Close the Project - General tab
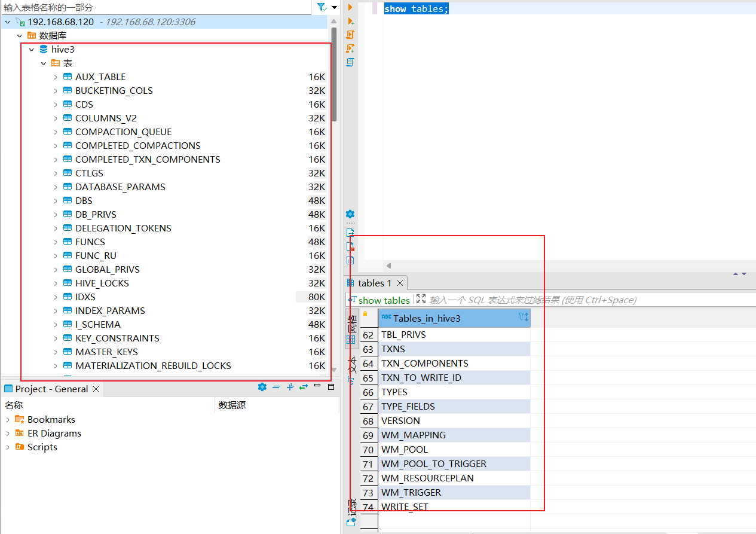Viewport: 756px width, 534px height. (x=96, y=389)
